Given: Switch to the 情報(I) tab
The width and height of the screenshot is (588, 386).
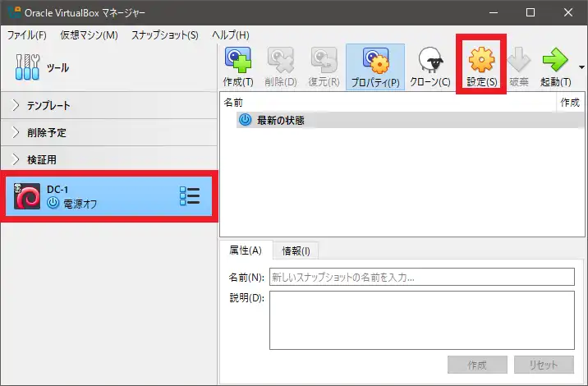Looking at the screenshot, I should (296, 251).
